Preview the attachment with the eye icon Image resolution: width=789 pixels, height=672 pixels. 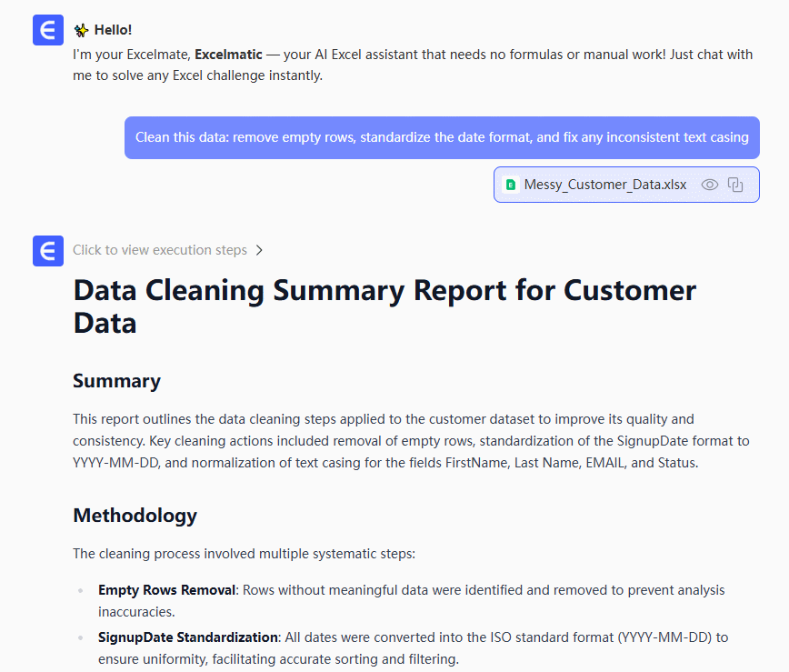click(x=710, y=185)
